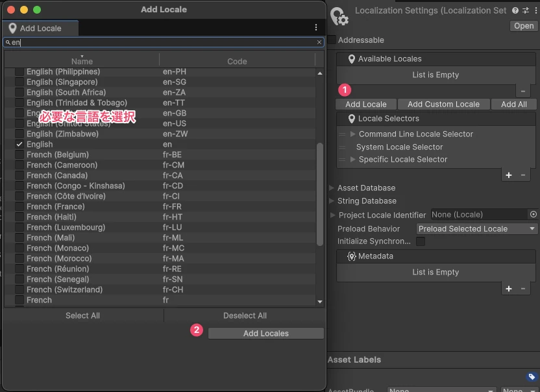Check the English (Singapore) locale
This screenshot has width=540, height=392.
[x=19, y=82]
